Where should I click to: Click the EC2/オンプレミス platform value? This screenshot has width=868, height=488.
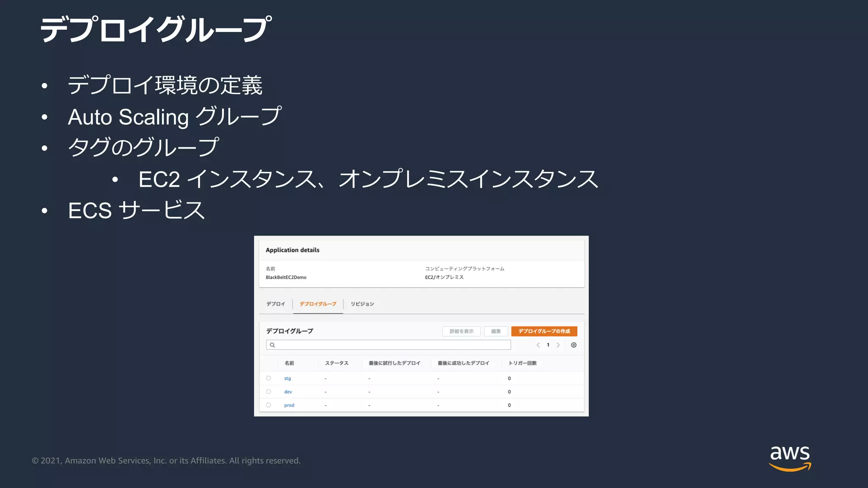444,277
